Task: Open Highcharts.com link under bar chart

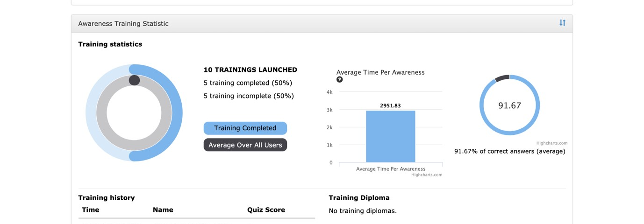Action: [x=427, y=175]
